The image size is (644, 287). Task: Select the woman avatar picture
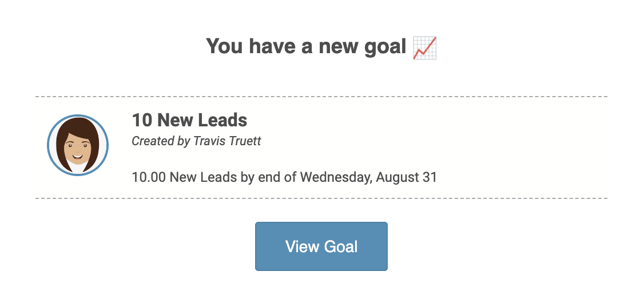click(77, 144)
